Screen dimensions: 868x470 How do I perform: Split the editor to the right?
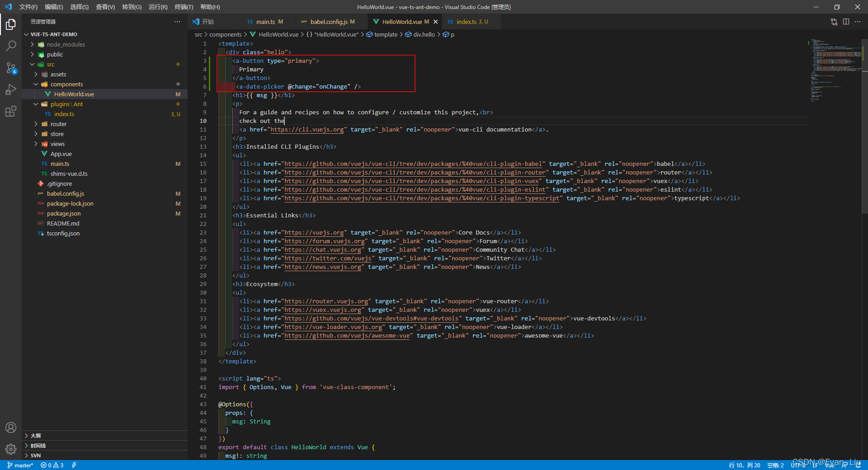click(846, 22)
